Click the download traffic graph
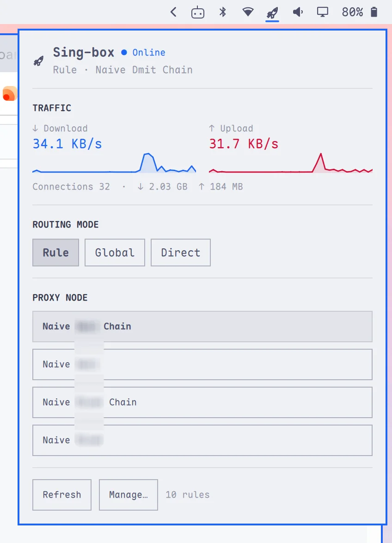The width and height of the screenshot is (392, 543). (114, 163)
